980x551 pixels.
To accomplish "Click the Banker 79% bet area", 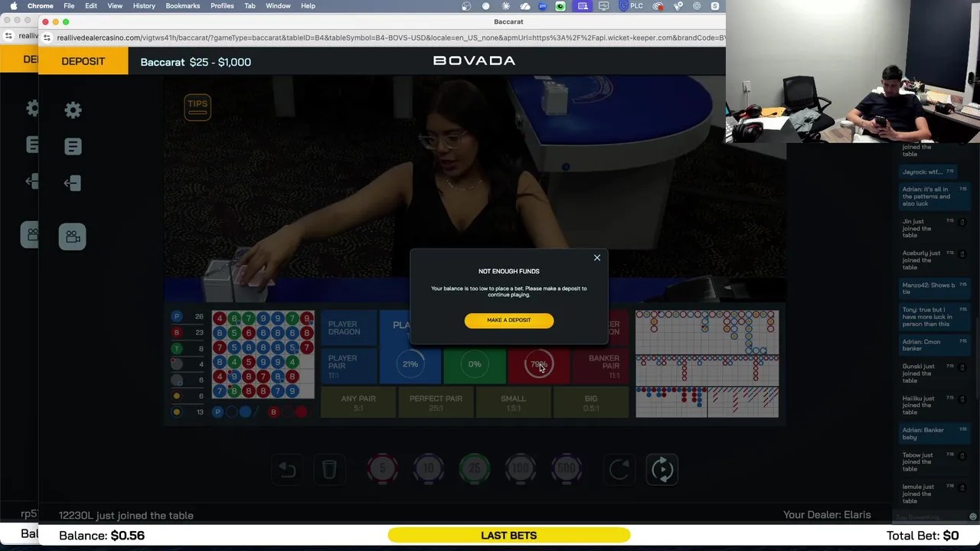I will click(539, 364).
